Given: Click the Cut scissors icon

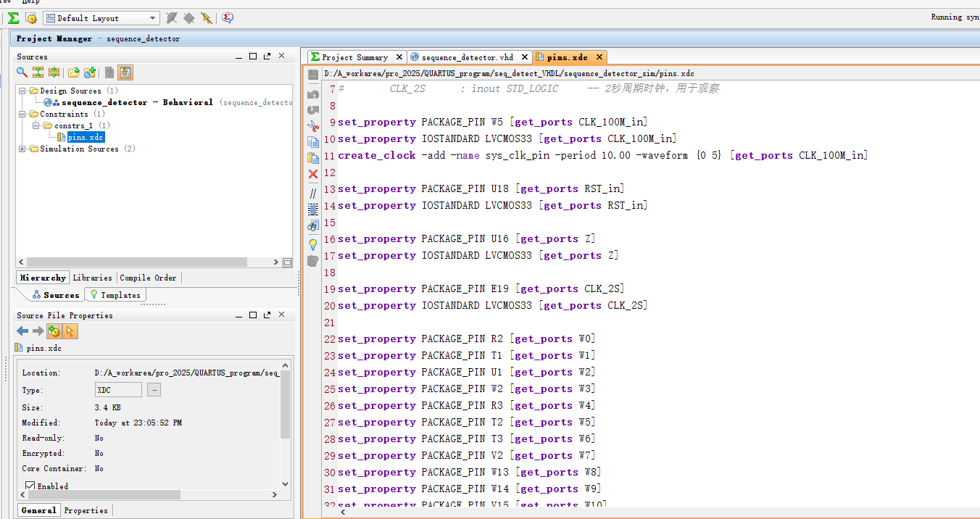Looking at the screenshot, I should [x=313, y=125].
